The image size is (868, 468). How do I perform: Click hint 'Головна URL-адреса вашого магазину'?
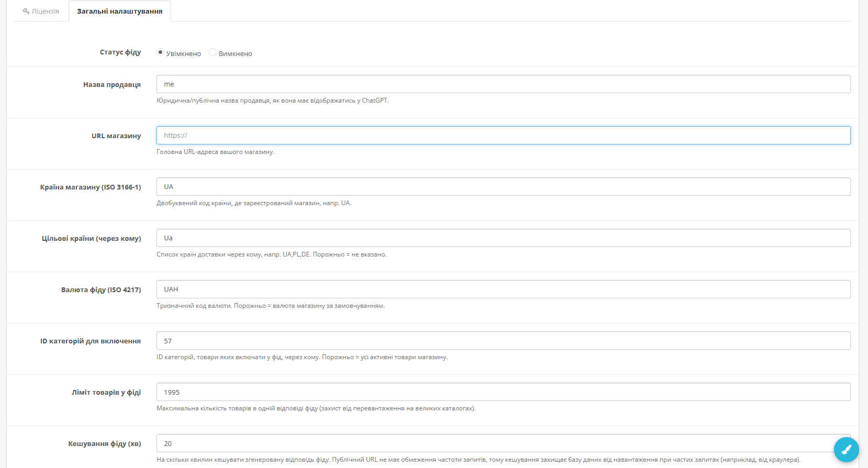click(216, 152)
